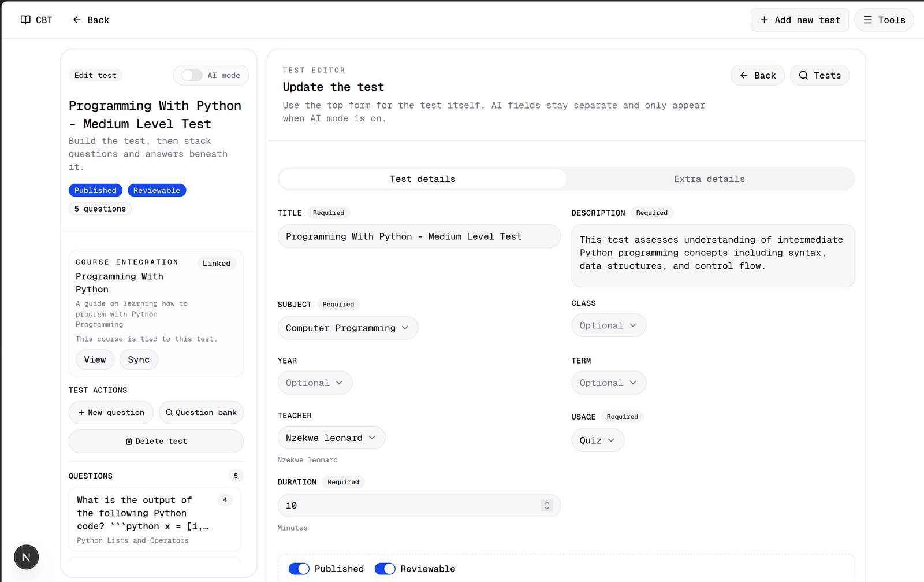Open the Computer Programming subject dropdown
924x582 pixels.
348,328
